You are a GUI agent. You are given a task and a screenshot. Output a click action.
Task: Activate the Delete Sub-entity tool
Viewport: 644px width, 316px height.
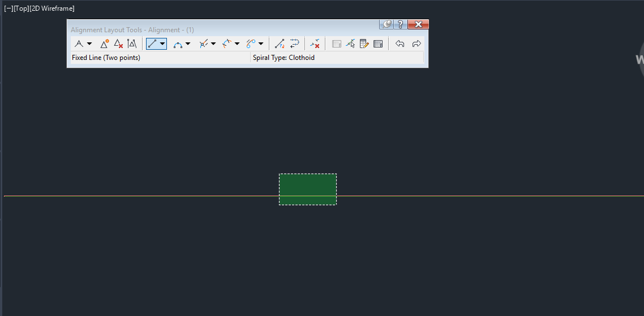pos(315,44)
